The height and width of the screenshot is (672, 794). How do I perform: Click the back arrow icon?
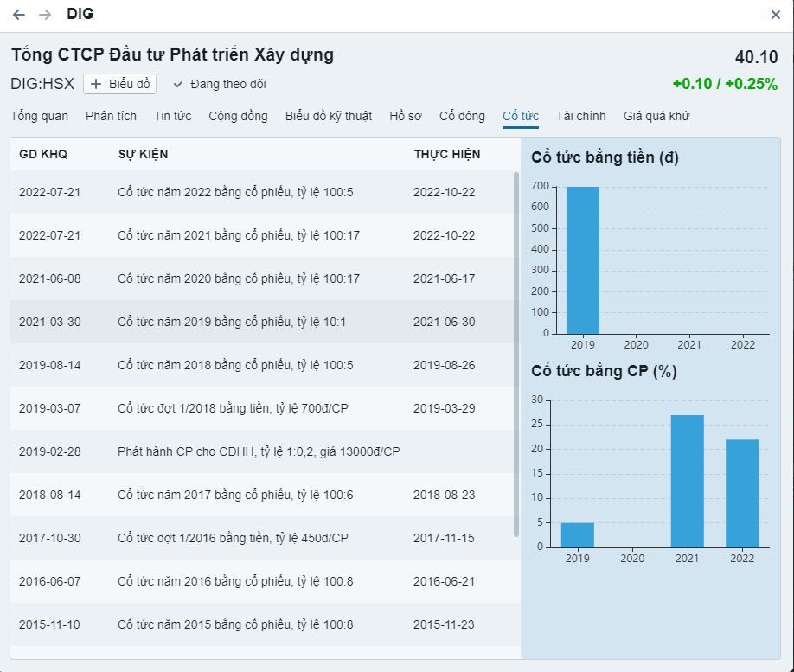tap(19, 15)
